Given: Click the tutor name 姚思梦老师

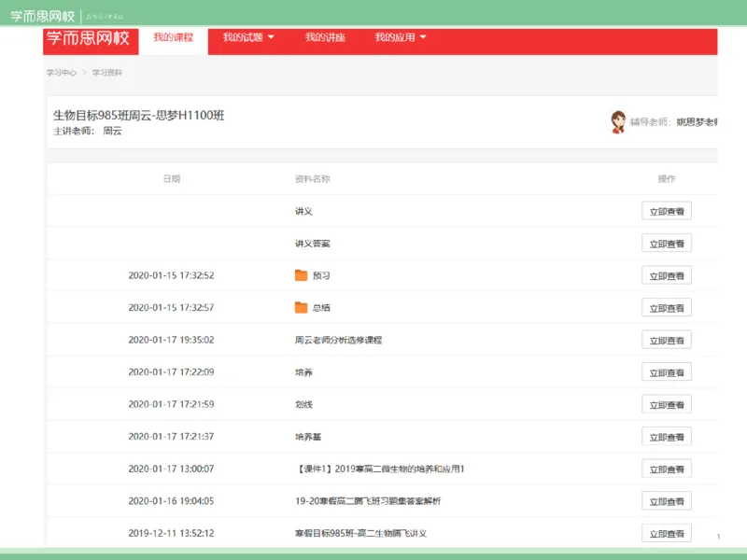Looking at the screenshot, I should pos(697,122).
